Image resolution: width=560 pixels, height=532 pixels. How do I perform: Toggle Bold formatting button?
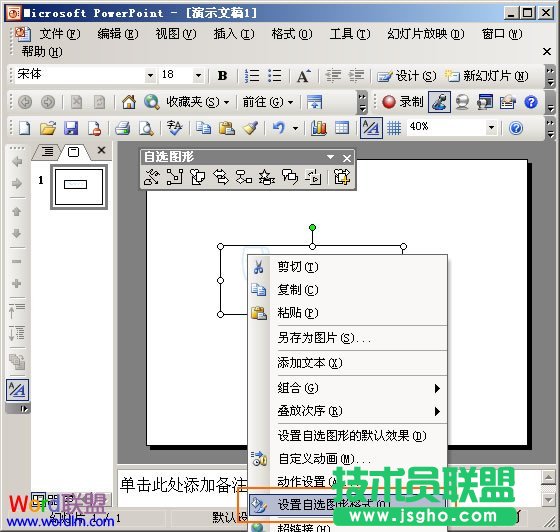(x=222, y=76)
